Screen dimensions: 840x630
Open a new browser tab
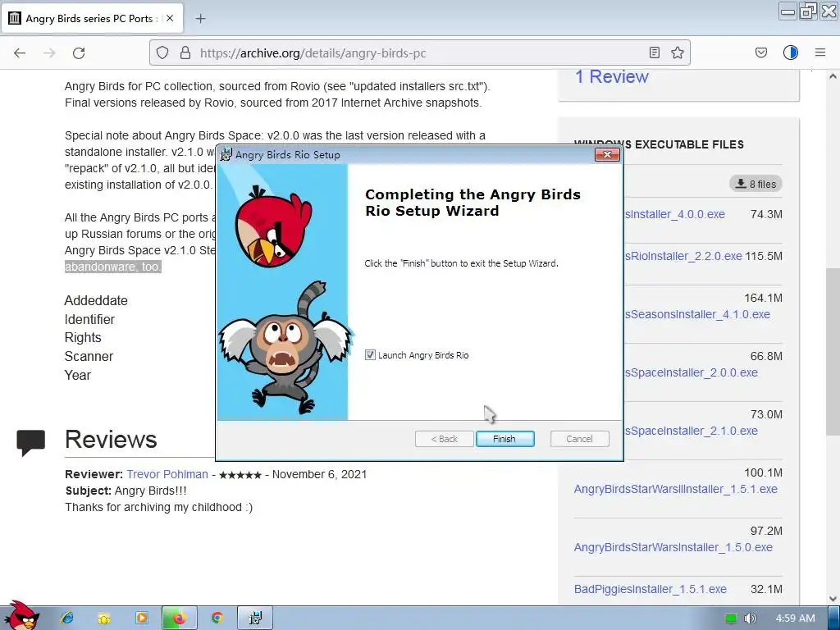[x=200, y=19]
